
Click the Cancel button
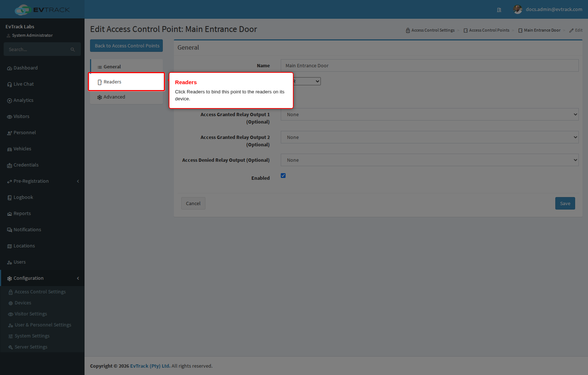point(193,203)
